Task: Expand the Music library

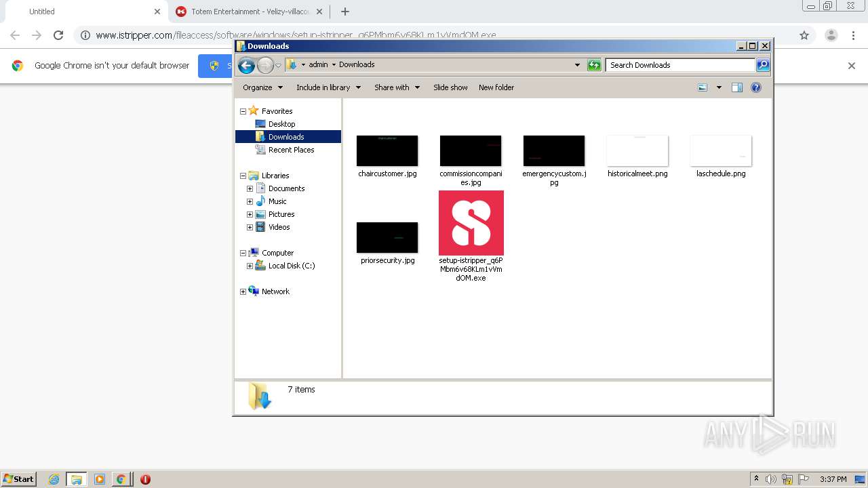Action: click(250, 201)
